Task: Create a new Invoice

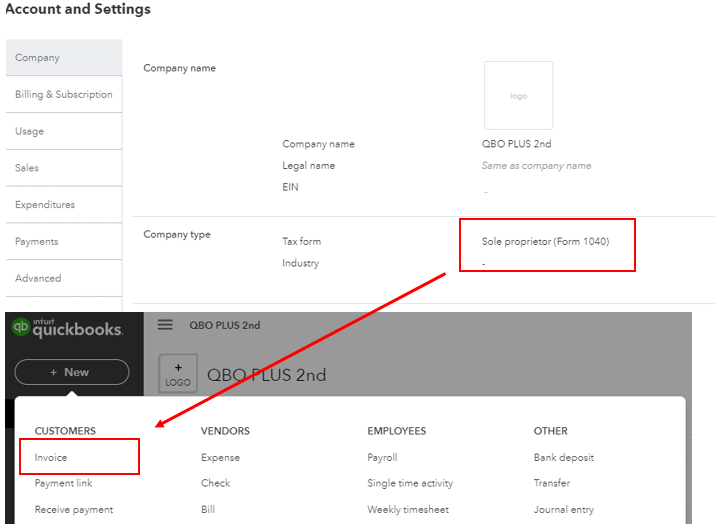Action: click(x=51, y=457)
